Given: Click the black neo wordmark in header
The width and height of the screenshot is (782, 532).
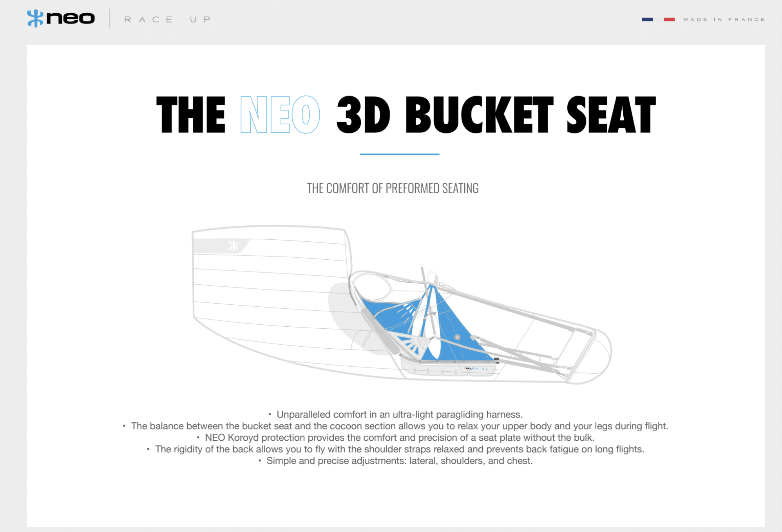Looking at the screenshot, I should 71,18.
